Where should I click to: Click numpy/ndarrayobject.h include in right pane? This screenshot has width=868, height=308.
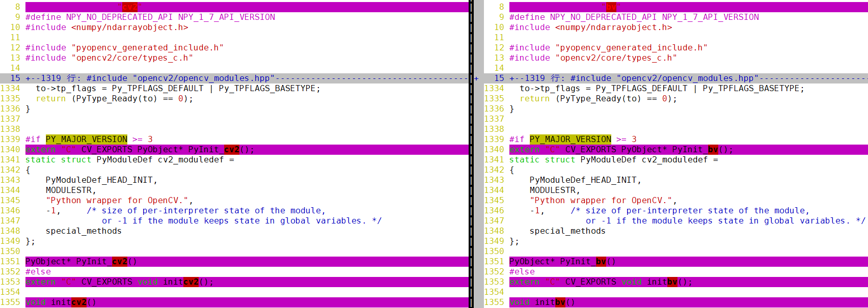click(614, 27)
